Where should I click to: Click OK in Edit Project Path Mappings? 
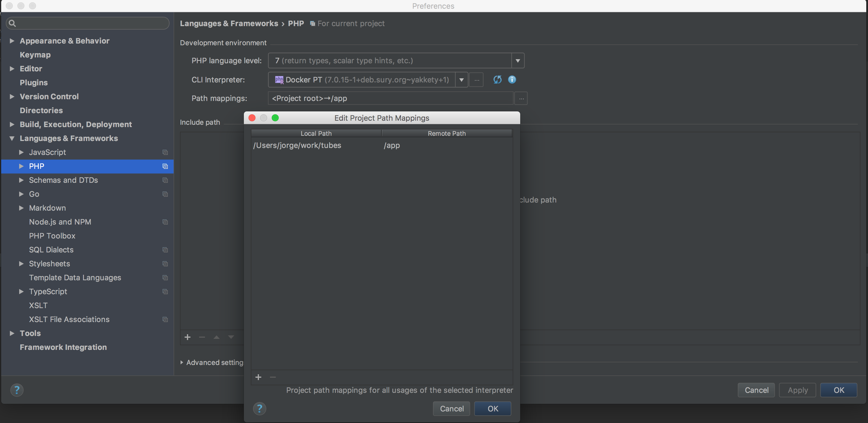(493, 408)
